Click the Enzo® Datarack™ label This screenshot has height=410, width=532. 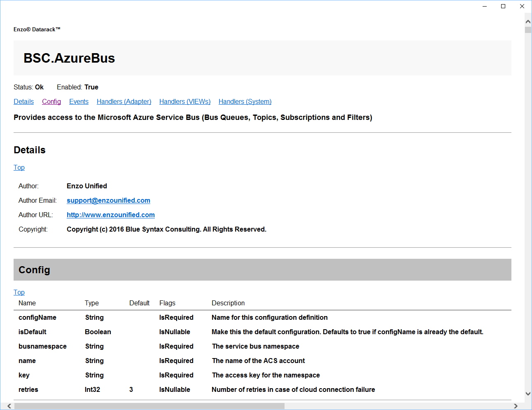(x=37, y=29)
